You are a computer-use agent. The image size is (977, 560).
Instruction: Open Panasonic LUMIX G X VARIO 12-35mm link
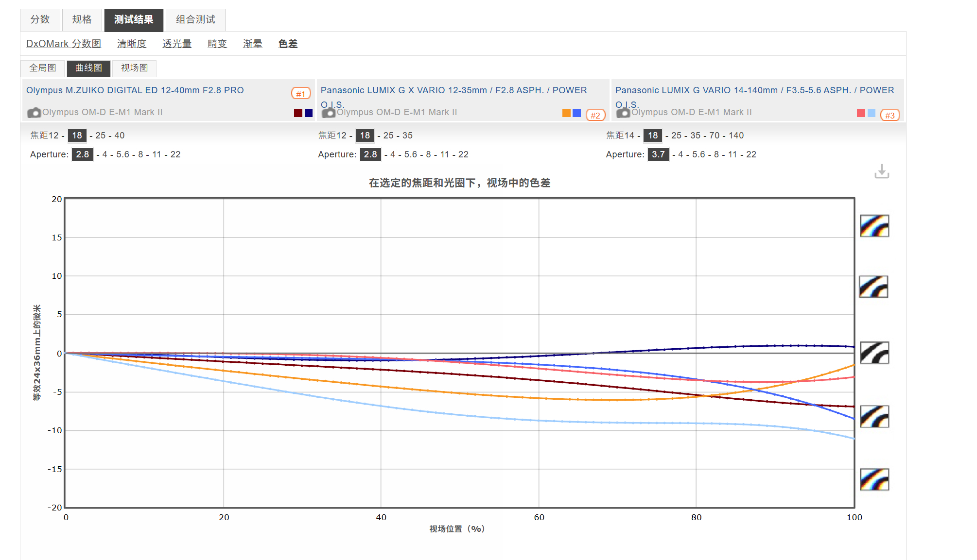click(x=454, y=97)
